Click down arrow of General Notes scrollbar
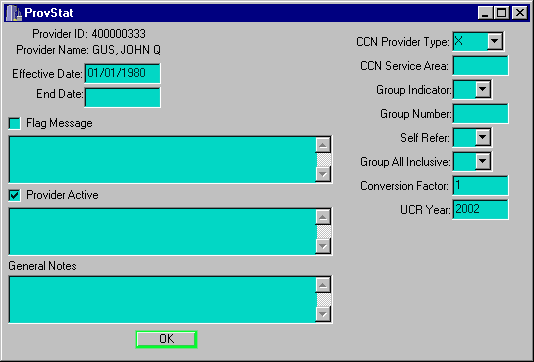 pyautogui.click(x=323, y=314)
